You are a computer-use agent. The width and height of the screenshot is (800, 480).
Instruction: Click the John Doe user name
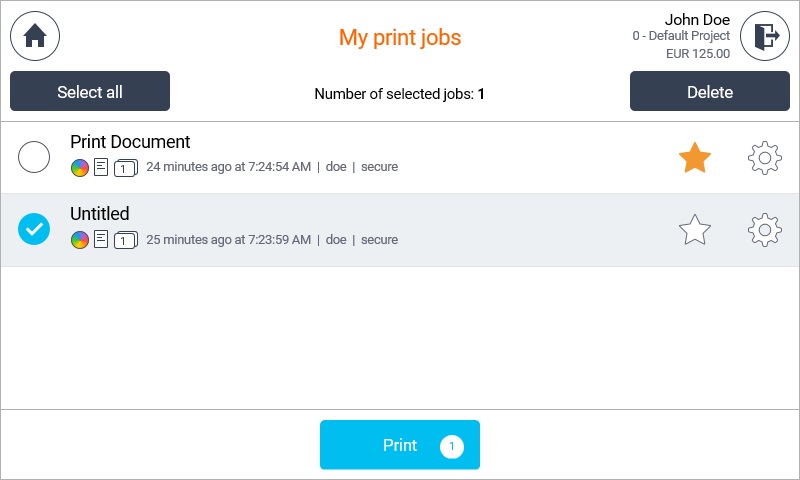pyautogui.click(x=697, y=20)
